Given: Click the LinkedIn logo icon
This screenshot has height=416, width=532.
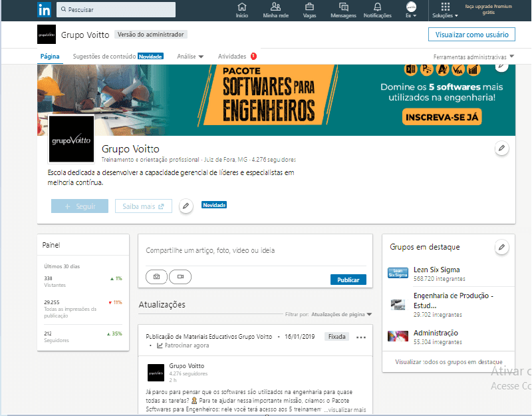Looking at the screenshot, I should point(44,9).
